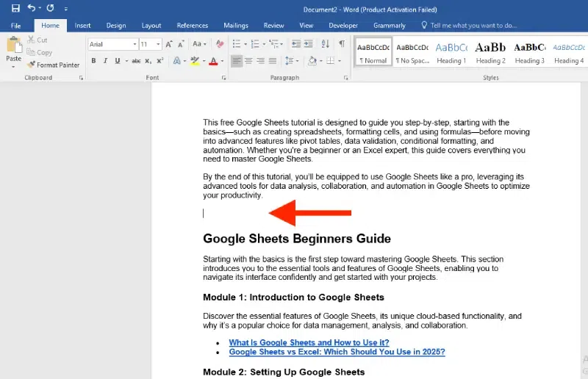Open the Paragraph dialog launcher

[x=345, y=78]
